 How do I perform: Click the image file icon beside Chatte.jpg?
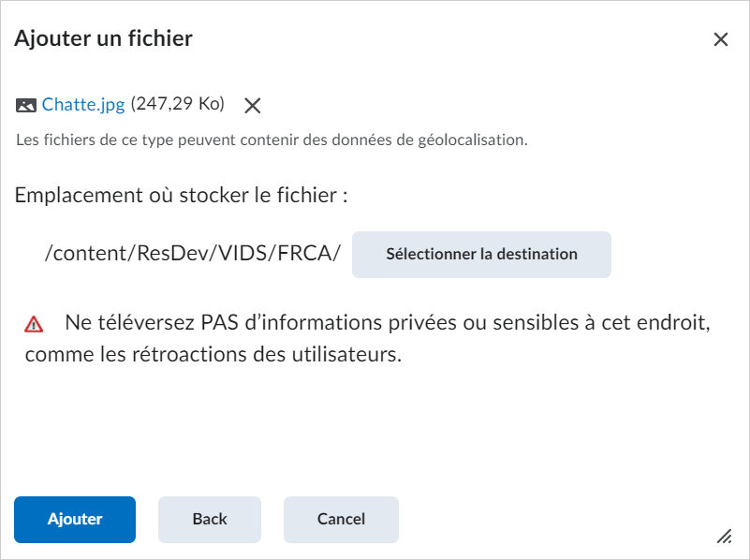(26, 105)
